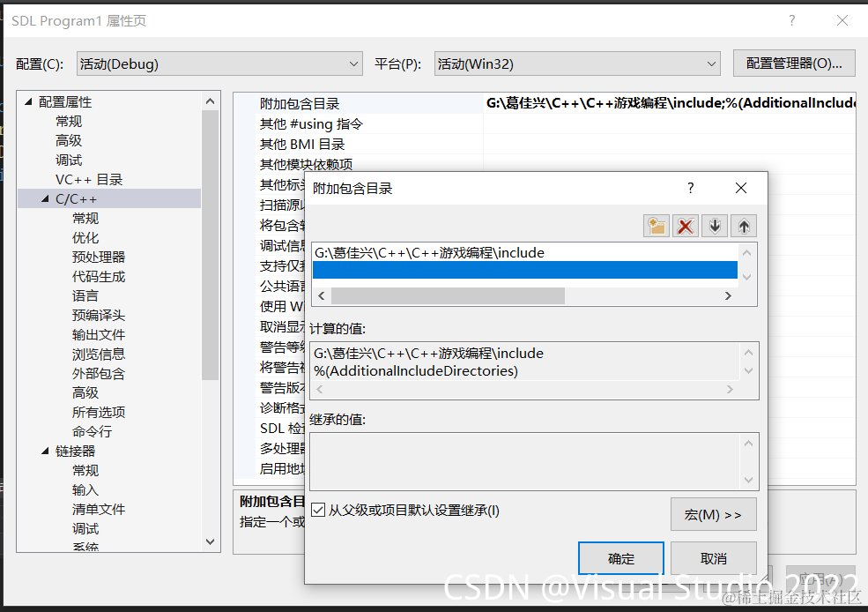
Task: Select 所有选项 tree item
Action: (99, 412)
